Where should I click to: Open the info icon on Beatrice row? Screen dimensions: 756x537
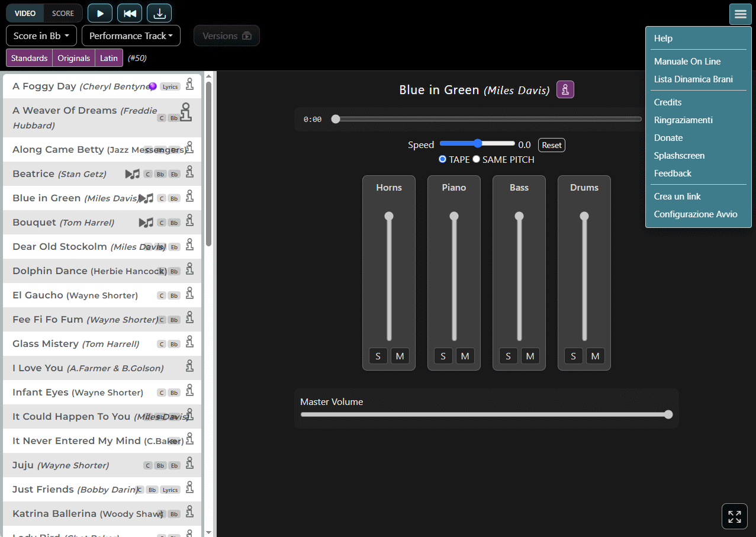[189, 173]
